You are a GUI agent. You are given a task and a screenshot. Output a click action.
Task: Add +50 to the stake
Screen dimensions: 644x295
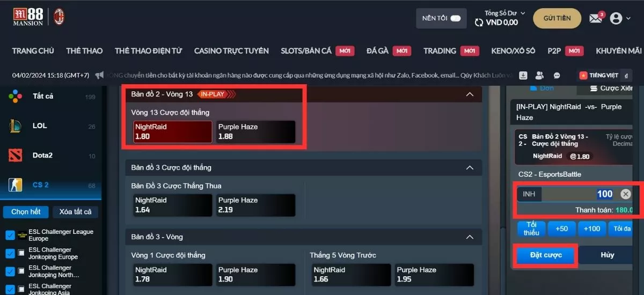[561, 228]
